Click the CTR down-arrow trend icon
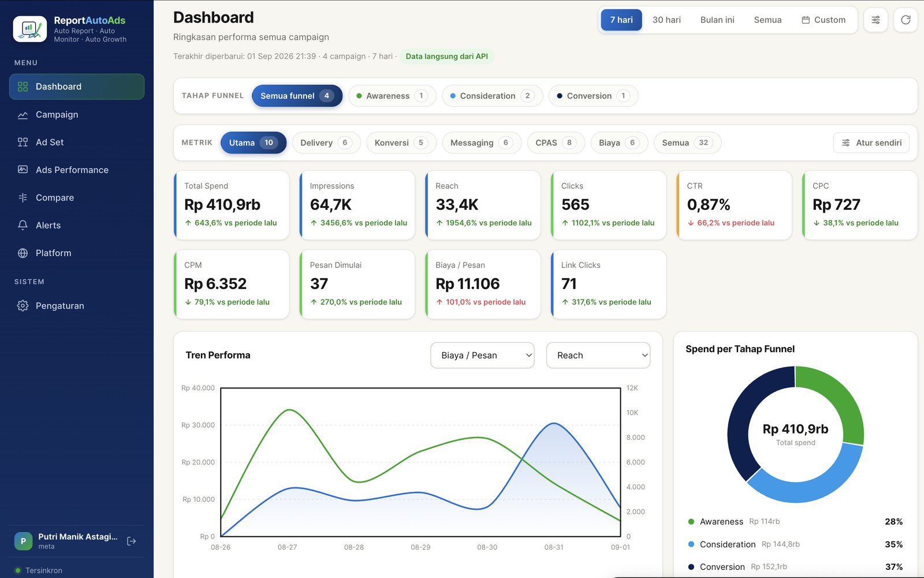 pos(691,223)
